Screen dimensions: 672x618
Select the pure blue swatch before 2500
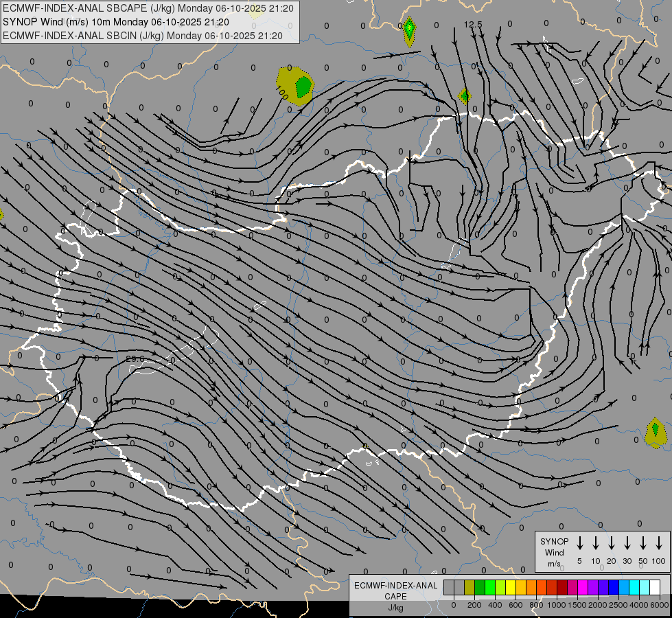click(613, 587)
